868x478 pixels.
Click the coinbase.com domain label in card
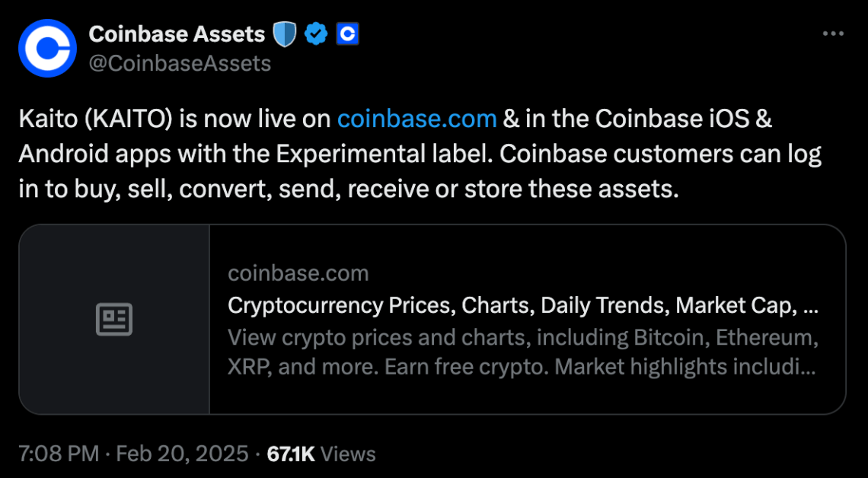point(298,272)
